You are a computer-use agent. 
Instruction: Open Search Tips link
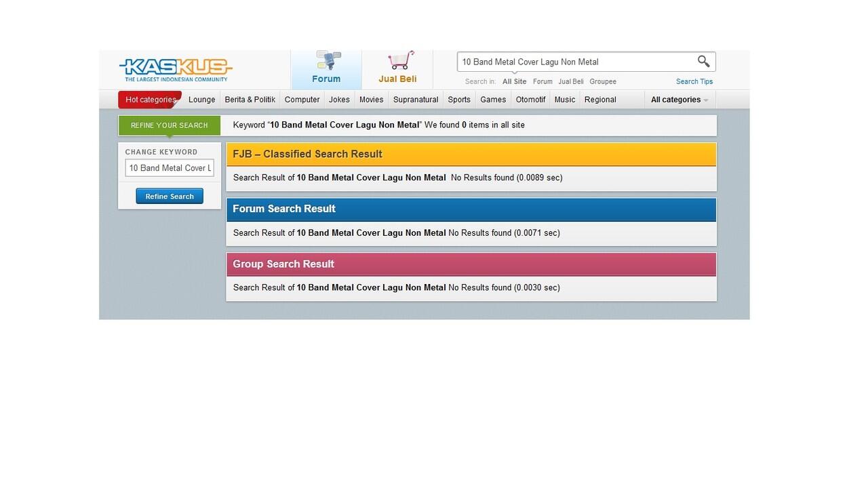click(x=694, y=81)
